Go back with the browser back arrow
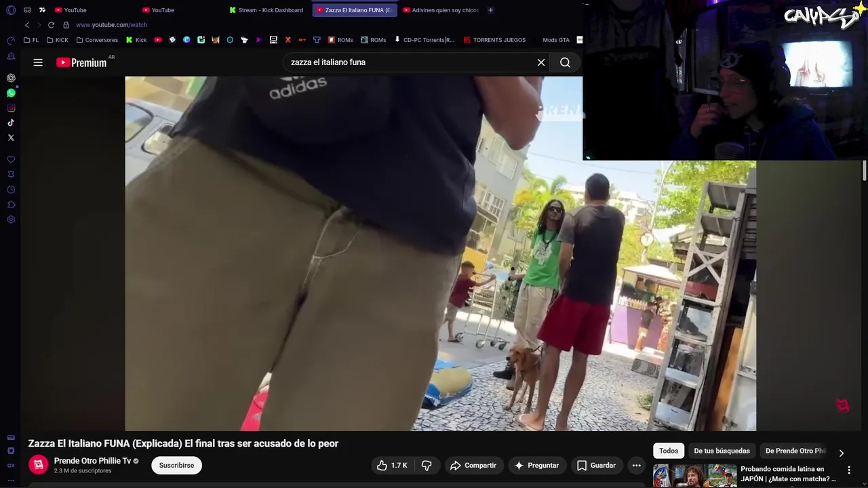This screenshot has height=488, width=868. [x=27, y=25]
